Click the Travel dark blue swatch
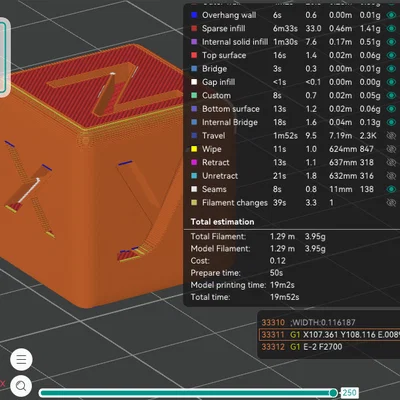The height and width of the screenshot is (400, 400). tap(194, 135)
